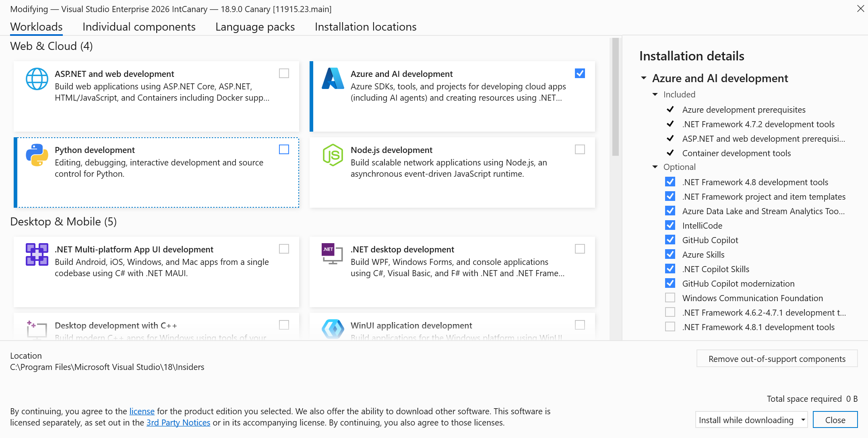Image resolution: width=868 pixels, height=438 pixels.
Task: Check the Desktop development with C++ checkbox
Action: pos(284,325)
